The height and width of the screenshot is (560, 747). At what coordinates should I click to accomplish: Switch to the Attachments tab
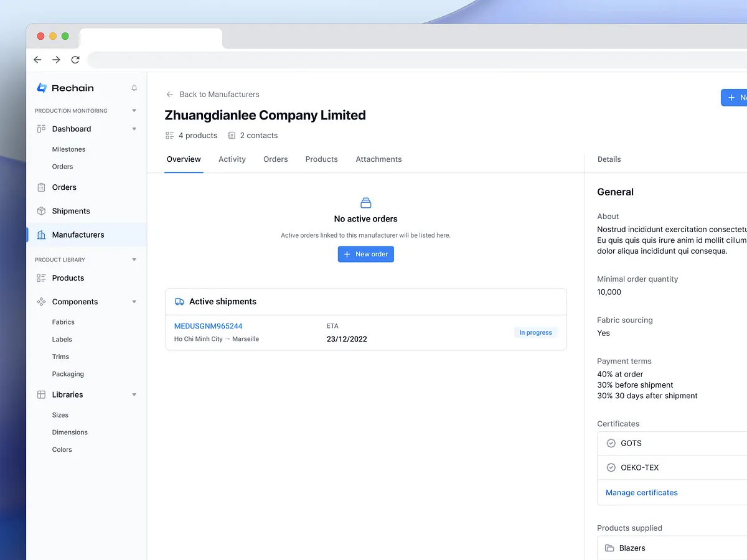click(x=378, y=159)
